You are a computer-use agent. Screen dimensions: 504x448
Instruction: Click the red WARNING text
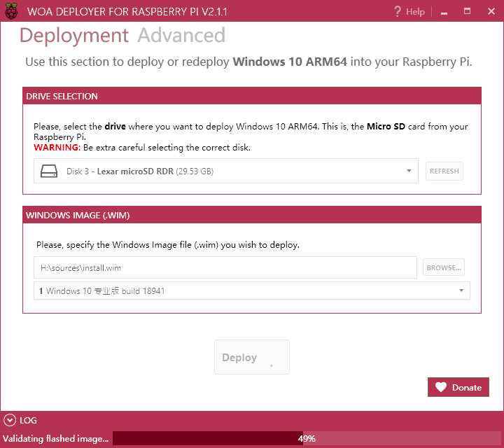tap(57, 148)
